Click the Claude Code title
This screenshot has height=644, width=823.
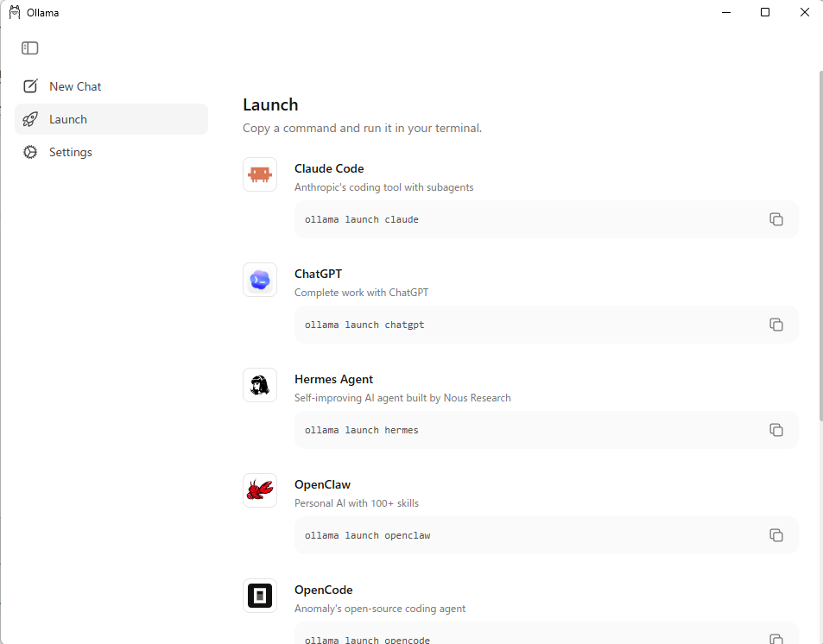tap(329, 168)
